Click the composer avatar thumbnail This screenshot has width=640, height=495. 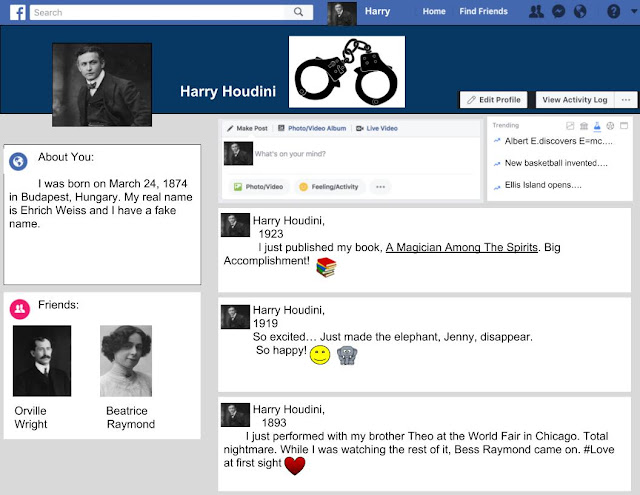pos(238,153)
